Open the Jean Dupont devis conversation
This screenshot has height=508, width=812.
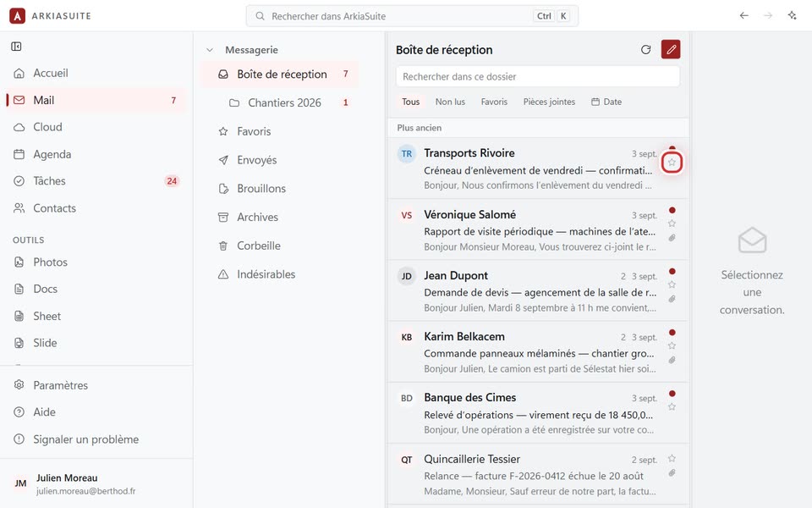pos(538,290)
